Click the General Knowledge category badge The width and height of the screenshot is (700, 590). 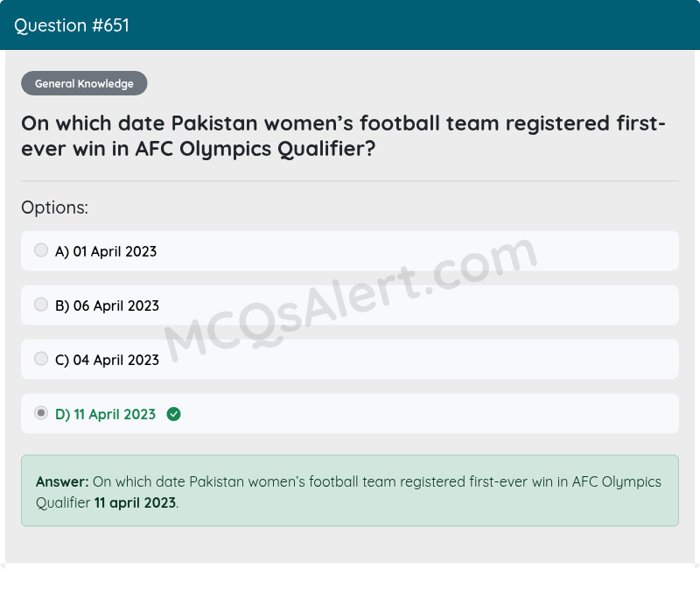pos(84,83)
